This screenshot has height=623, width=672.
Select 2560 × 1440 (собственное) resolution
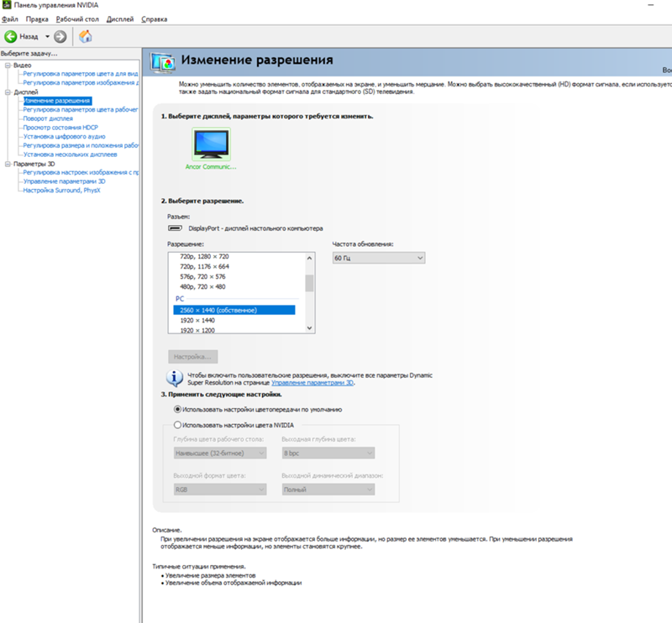pos(234,310)
